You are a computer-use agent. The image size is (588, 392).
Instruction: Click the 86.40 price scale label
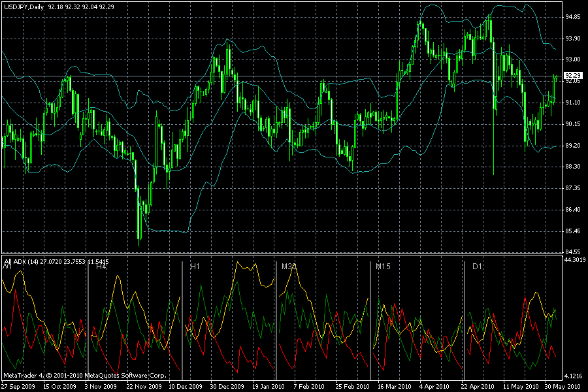[x=573, y=209]
